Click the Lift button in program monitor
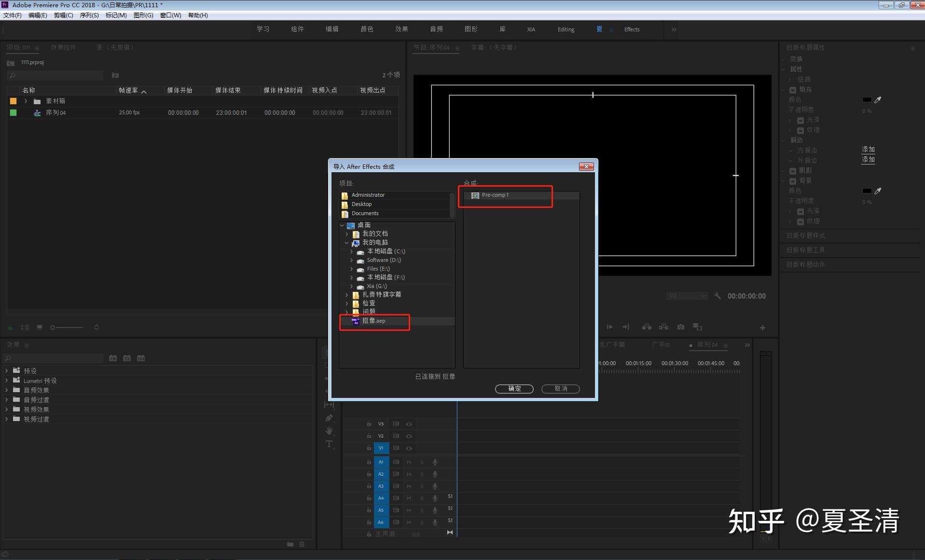 pyautogui.click(x=647, y=327)
